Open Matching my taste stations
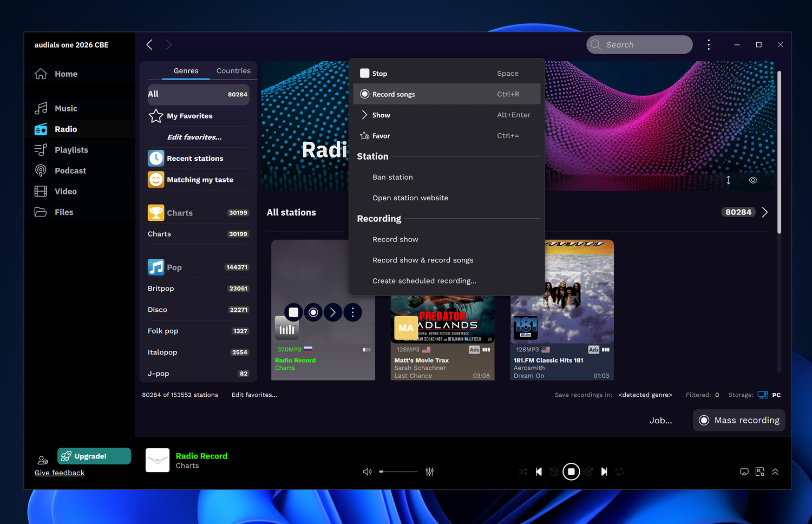 198,179
